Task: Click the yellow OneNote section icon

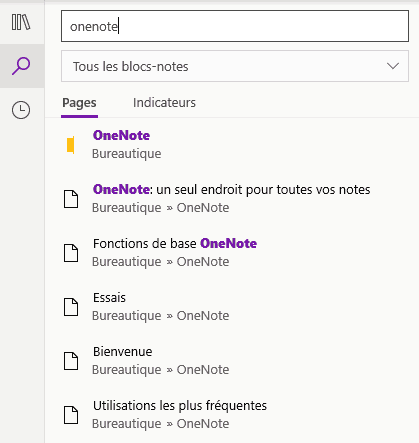Action: click(x=70, y=145)
